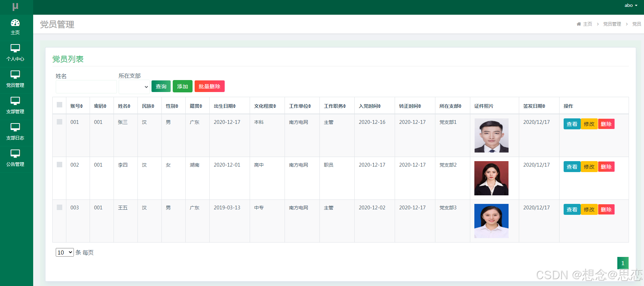Click the 查询 search button
The height and width of the screenshot is (286, 644).
click(x=161, y=86)
